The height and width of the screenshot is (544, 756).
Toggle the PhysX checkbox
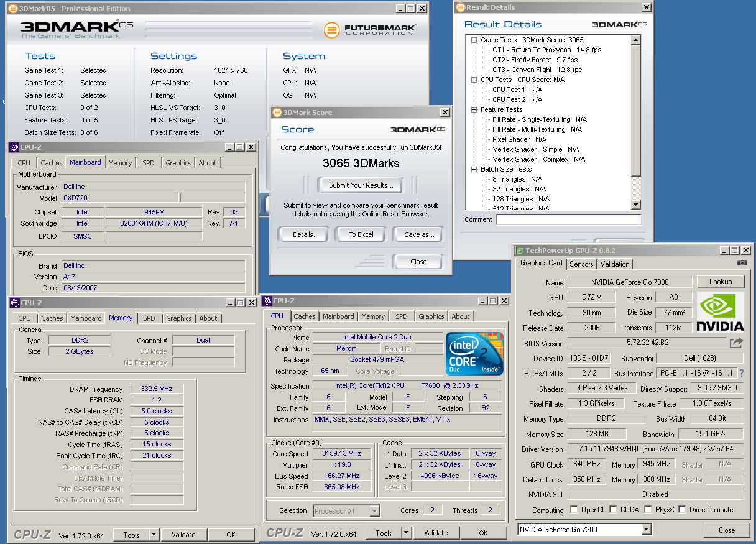648,510
